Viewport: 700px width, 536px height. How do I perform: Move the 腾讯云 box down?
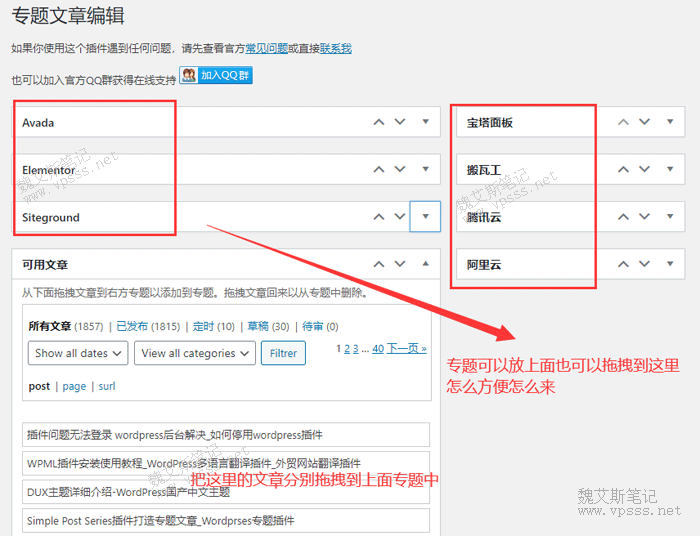tap(645, 217)
